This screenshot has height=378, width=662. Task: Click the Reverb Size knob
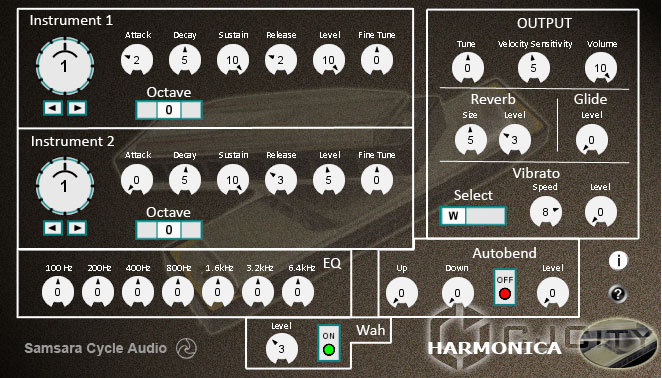click(x=471, y=139)
